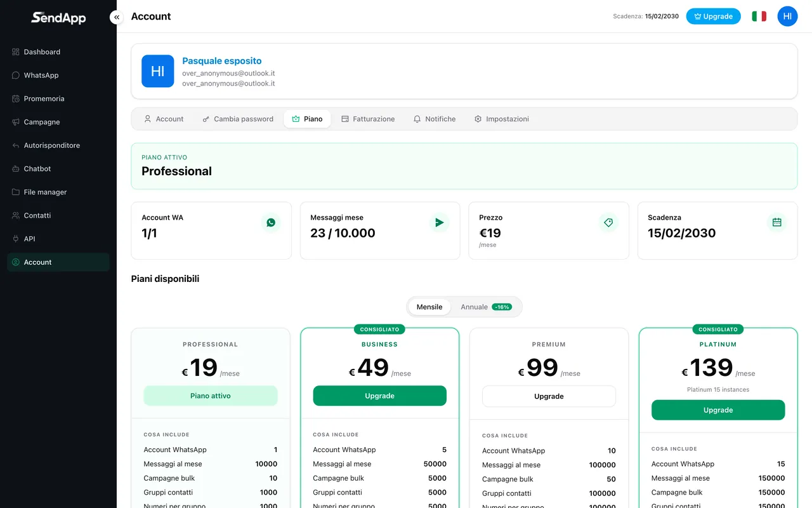Go to Promemoria section
The image size is (812, 508).
tap(58, 99)
